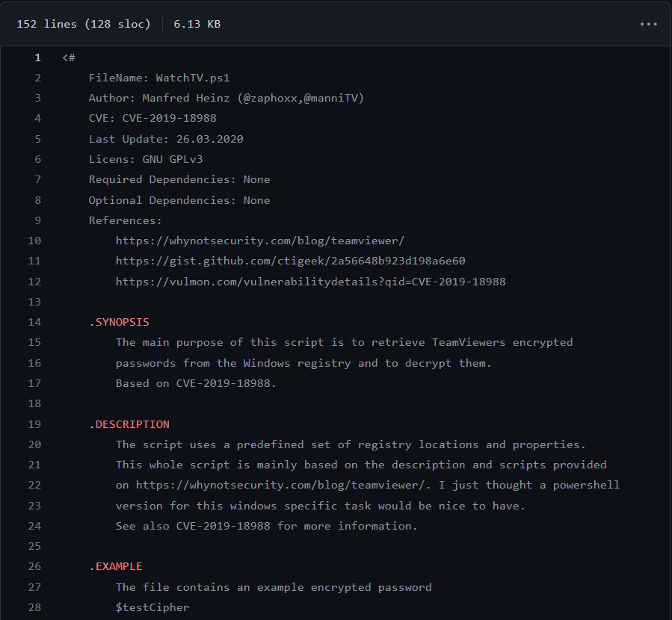Select line number 25 in the gutter
Screen dimensions: 672x620
pyautogui.click(x=34, y=546)
